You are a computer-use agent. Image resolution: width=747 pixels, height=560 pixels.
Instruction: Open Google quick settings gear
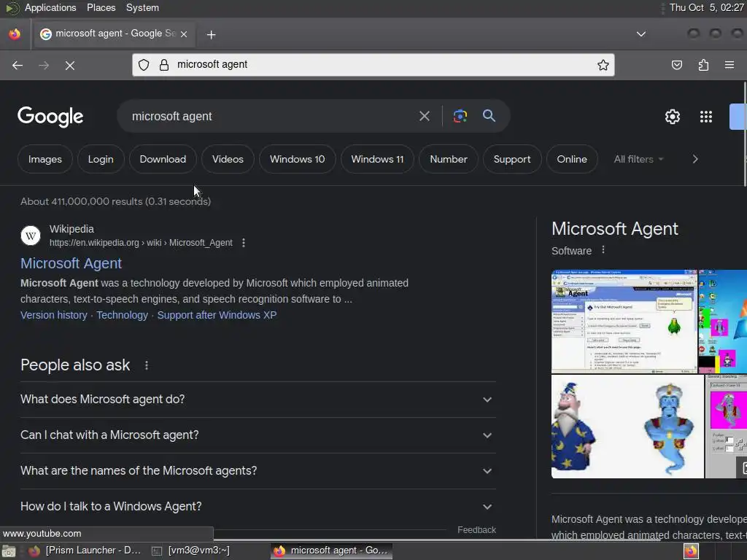pyautogui.click(x=672, y=117)
